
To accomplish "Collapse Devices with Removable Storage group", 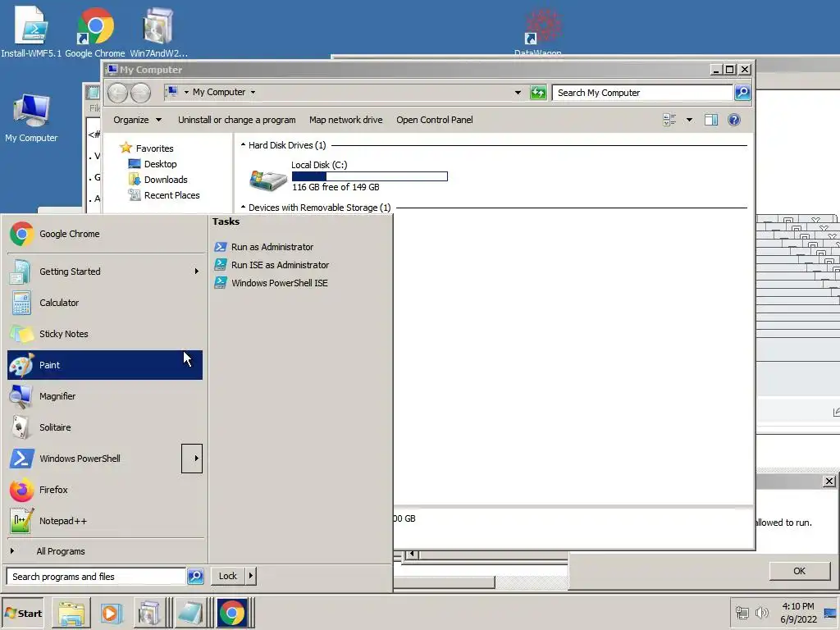I will (x=243, y=207).
